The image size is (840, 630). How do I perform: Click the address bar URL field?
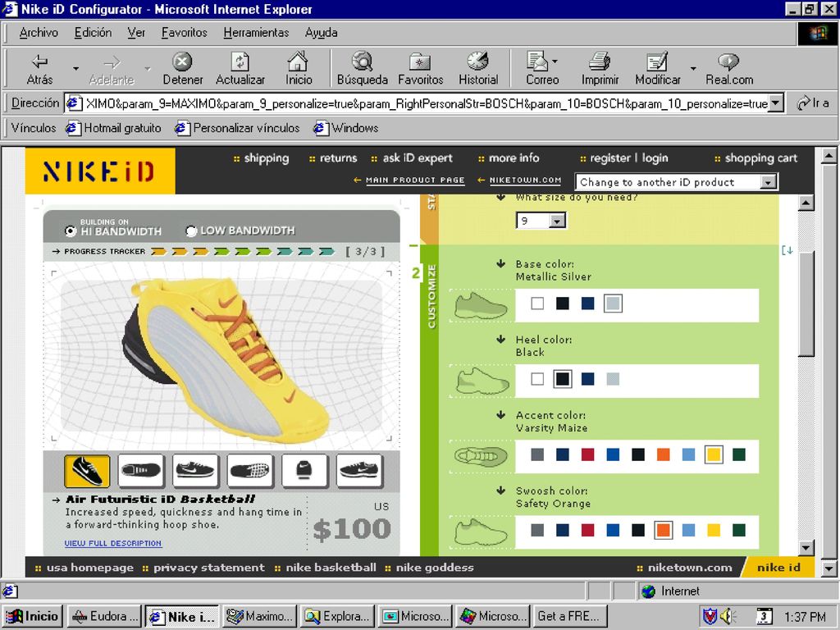point(426,103)
